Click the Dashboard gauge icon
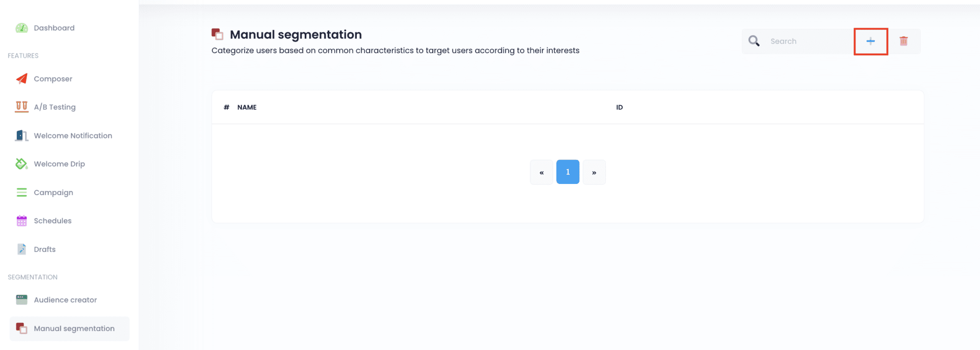 [x=21, y=28]
